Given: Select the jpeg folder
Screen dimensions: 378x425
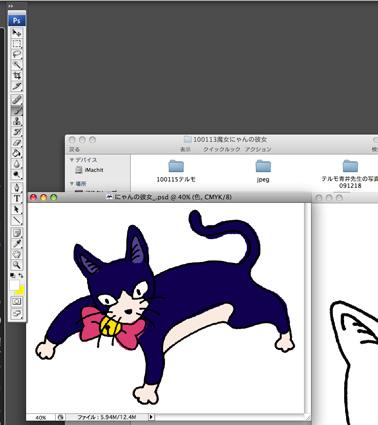Looking at the screenshot, I should 263,171.
